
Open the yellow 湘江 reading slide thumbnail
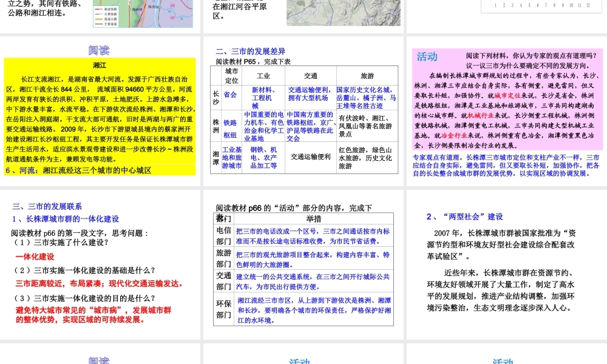(x=100, y=111)
